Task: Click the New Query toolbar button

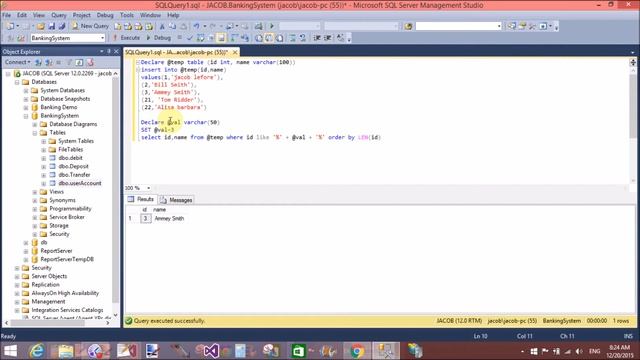Action: (x=91, y=26)
